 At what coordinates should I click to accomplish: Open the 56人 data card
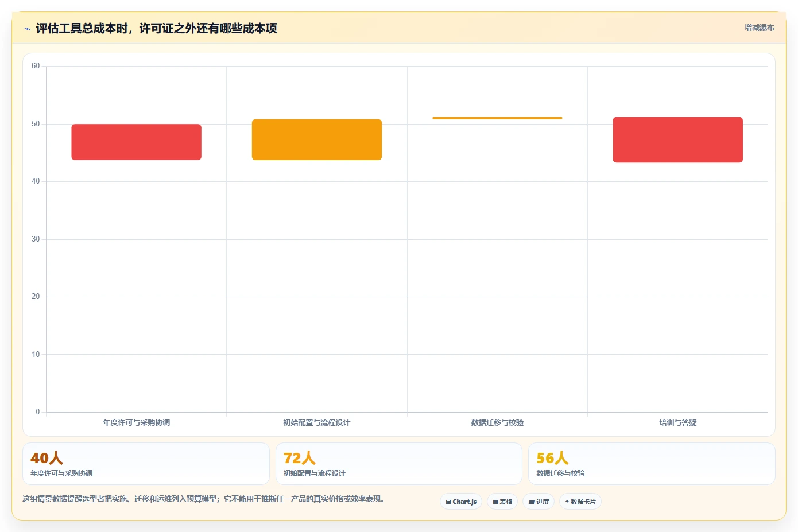point(652,464)
